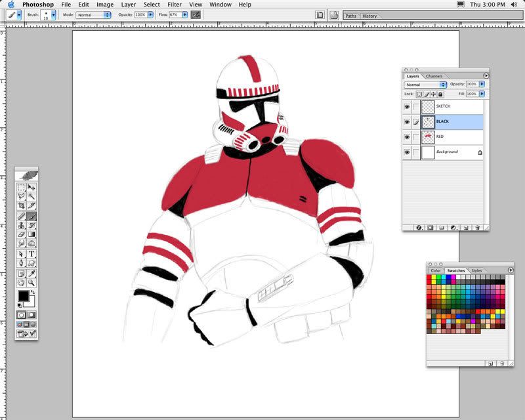Viewport: 525px width, 420px height.
Task: Select the Path Selection arrow tool
Action: (21, 254)
